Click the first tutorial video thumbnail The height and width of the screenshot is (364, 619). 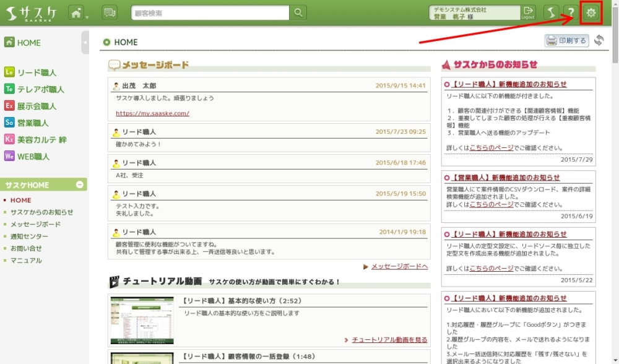tap(142, 320)
